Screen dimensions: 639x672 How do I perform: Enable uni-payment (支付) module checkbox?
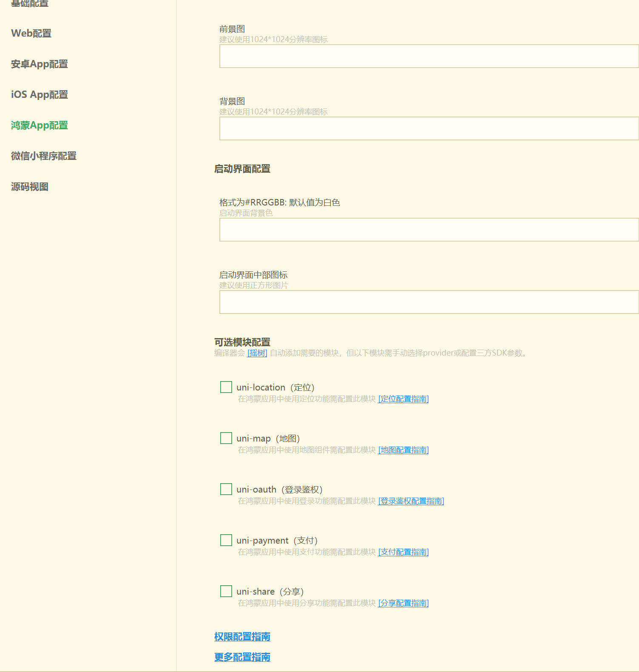click(x=226, y=540)
